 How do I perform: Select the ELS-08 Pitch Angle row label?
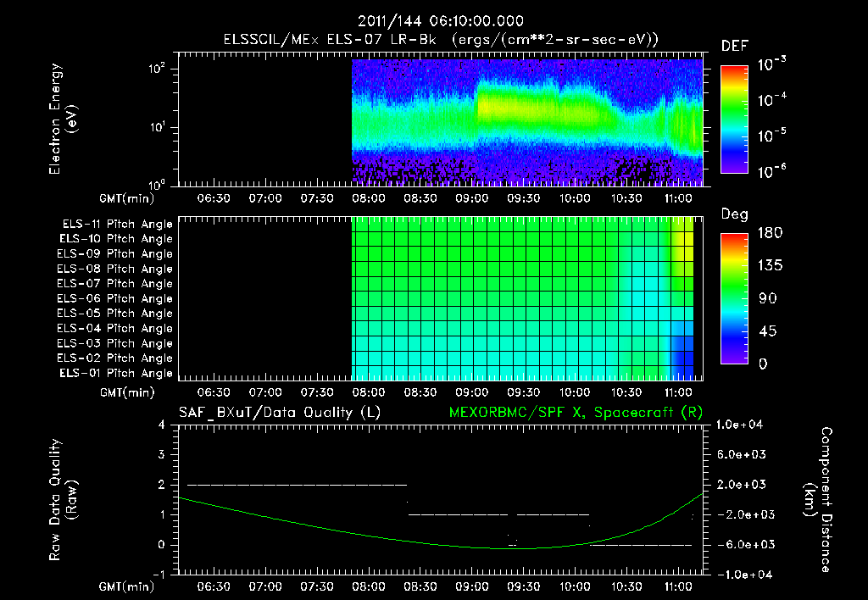[x=114, y=269]
